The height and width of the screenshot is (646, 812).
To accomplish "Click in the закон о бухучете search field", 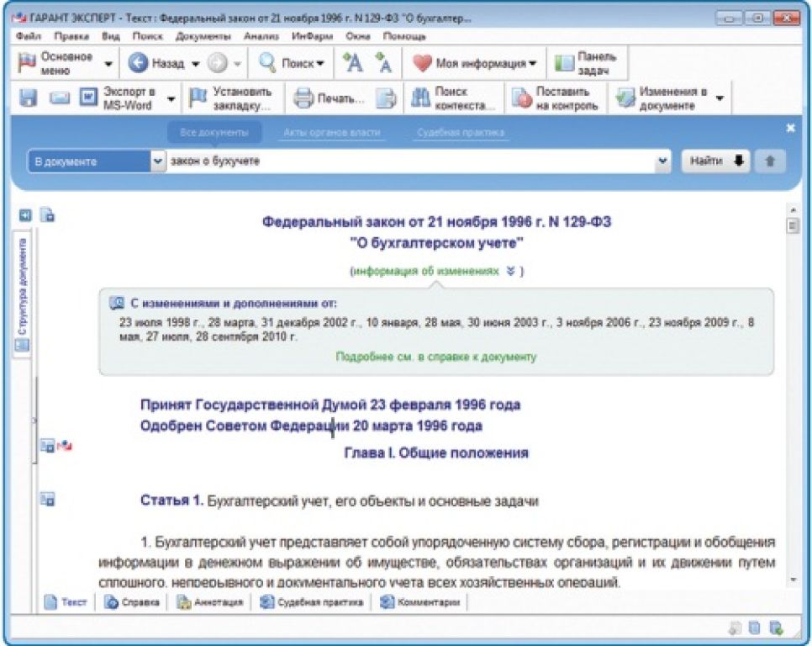I will 411,161.
